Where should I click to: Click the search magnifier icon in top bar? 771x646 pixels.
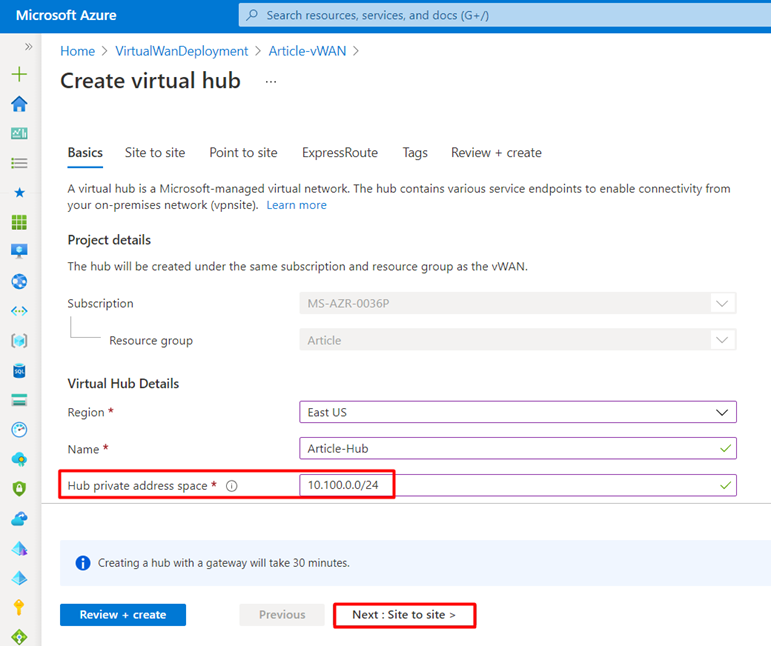[252, 15]
